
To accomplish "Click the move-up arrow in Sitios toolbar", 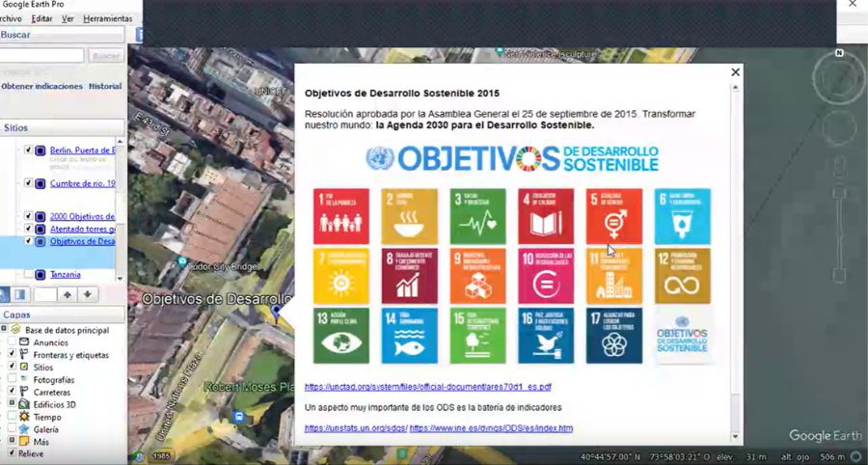I will [x=68, y=294].
